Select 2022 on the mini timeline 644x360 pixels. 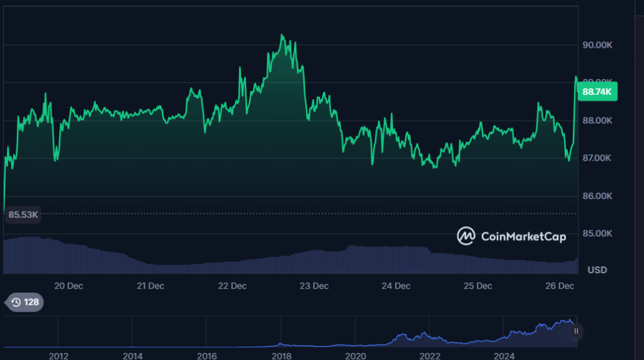[430, 356]
